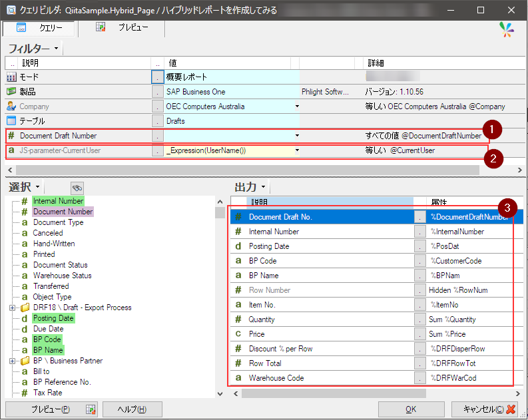528x420 pixels.
Task: Click the Posting Date output date icon
Action: pyautogui.click(x=238, y=246)
